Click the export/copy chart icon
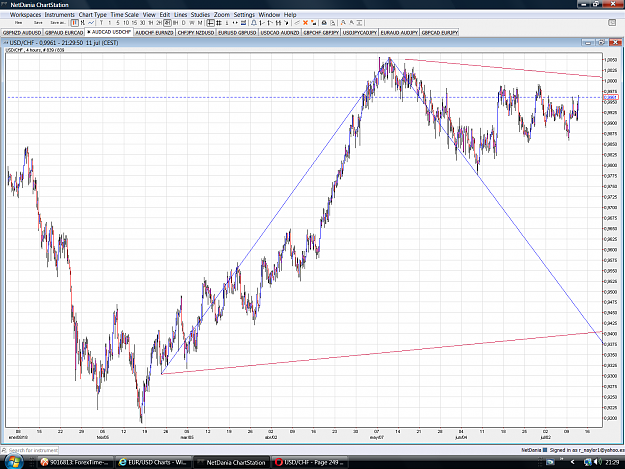The width and height of the screenshot is (625, 469). [x=332, y=23]
